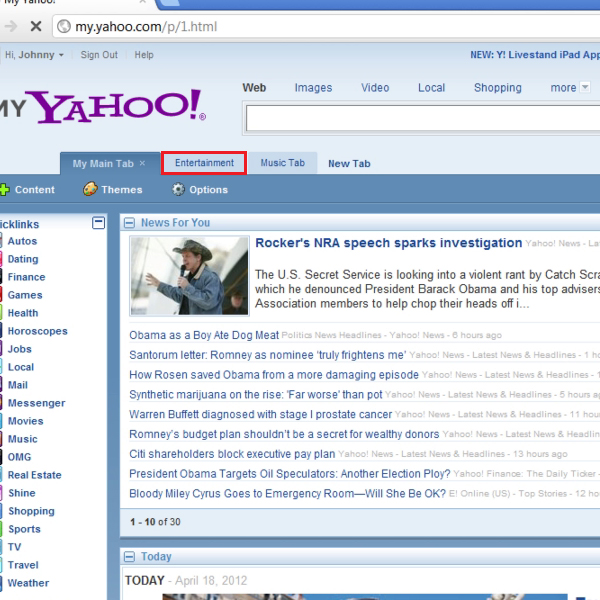Viewport: 600px width, 600px height.
Task: Open the Real Estate quicklink
Action: click(34, 475)
